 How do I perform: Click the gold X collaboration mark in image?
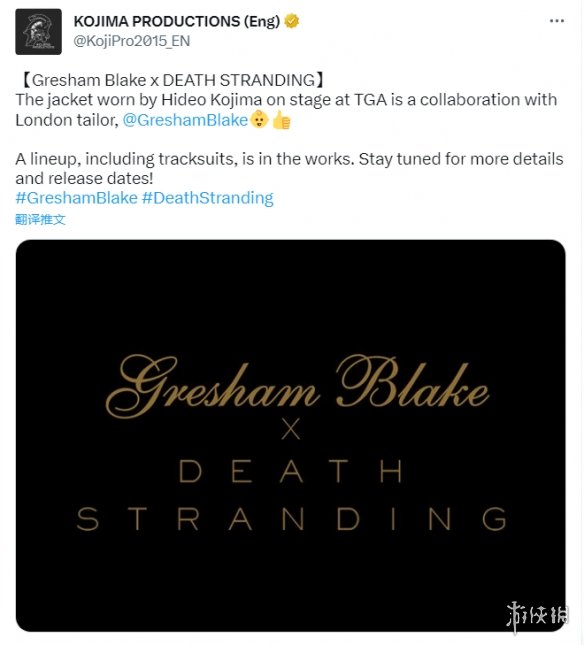291,429
